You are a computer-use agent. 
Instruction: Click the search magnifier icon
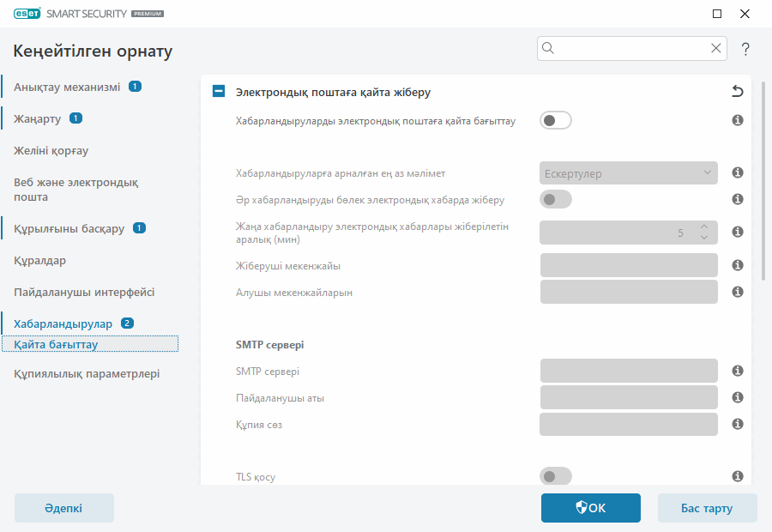pyautogui.click(x=549, y=49)
